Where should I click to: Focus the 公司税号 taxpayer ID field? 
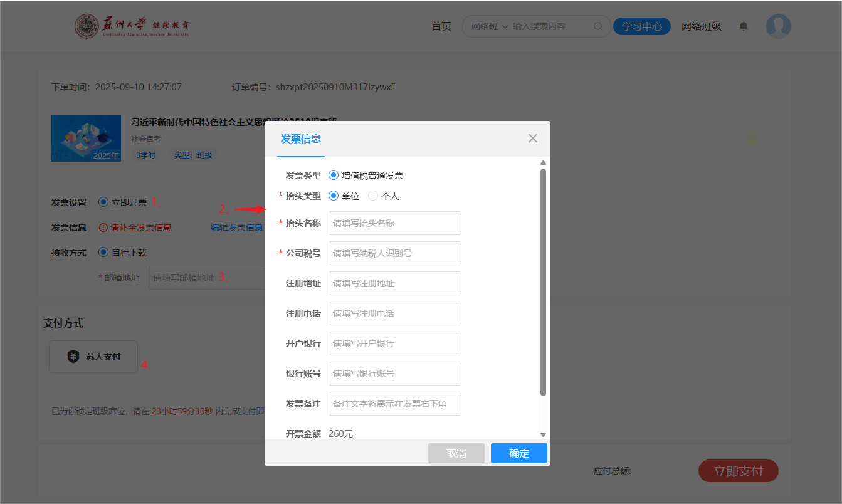tap(394, 253)
